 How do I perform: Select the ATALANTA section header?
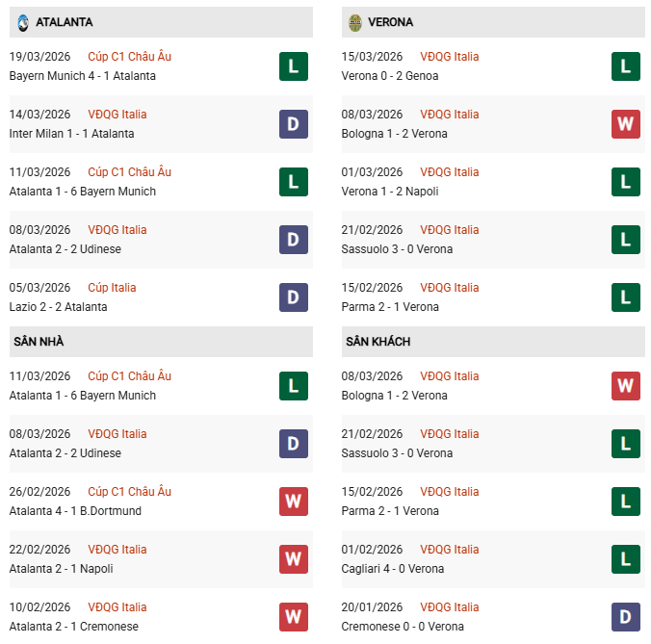(x=160, y=22)
